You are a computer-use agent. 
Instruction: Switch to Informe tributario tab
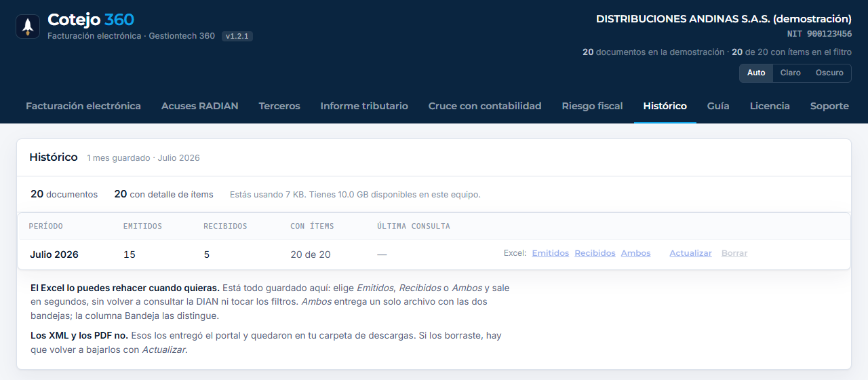[364, 106]
